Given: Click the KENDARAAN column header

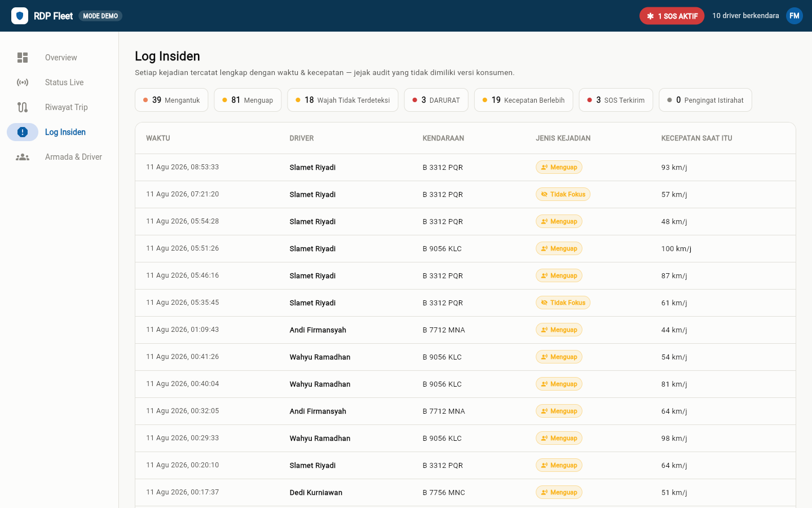Looking at the screenshot, I should coord(443,138).
